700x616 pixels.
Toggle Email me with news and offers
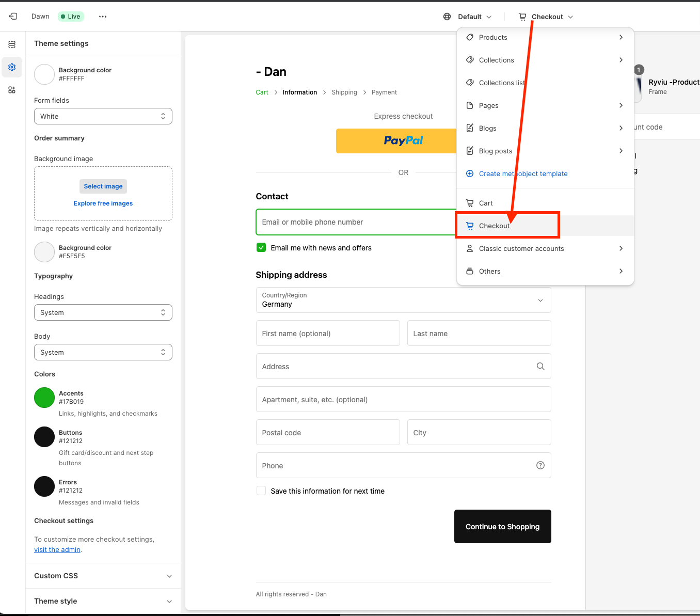[261, 247]
